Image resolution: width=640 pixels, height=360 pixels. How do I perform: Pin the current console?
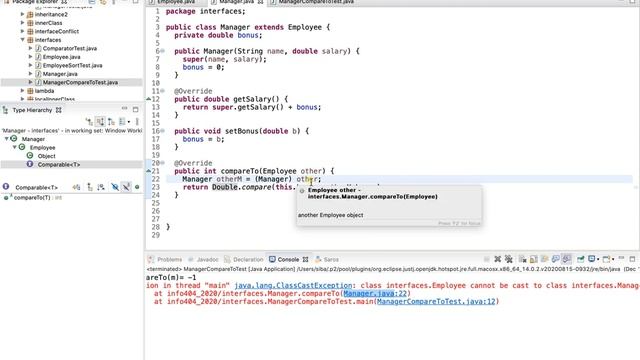580,259
